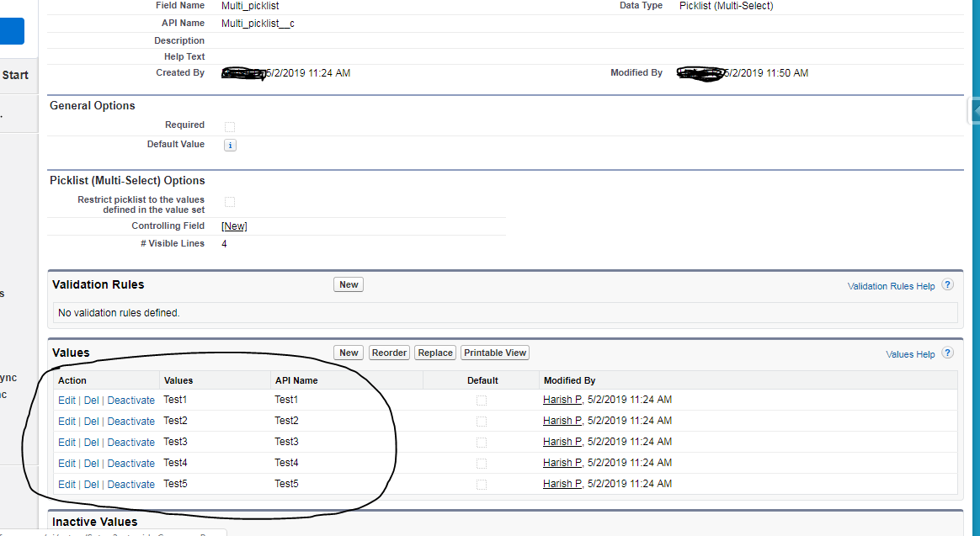Screen dimensions: 980x536
Task: Click New button in Values section
Action: [349, 353]
